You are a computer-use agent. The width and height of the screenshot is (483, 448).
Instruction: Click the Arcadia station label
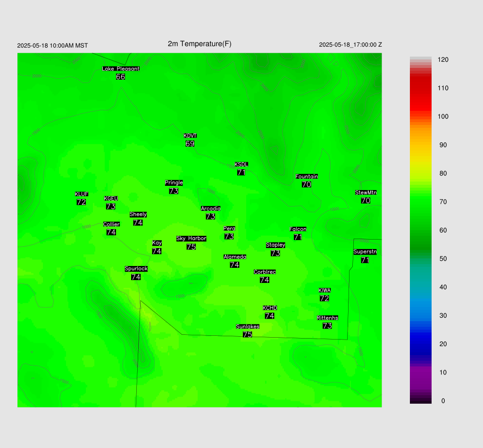211,208
